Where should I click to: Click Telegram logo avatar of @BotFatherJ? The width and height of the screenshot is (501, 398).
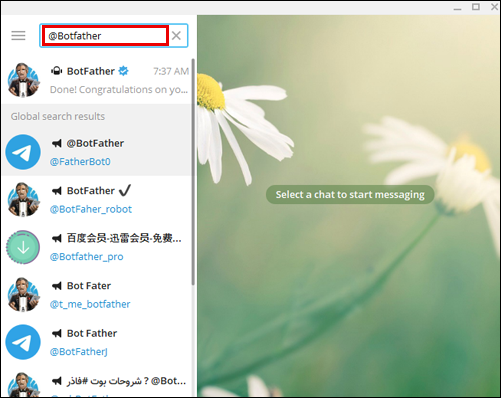click(x=23, y=342)
